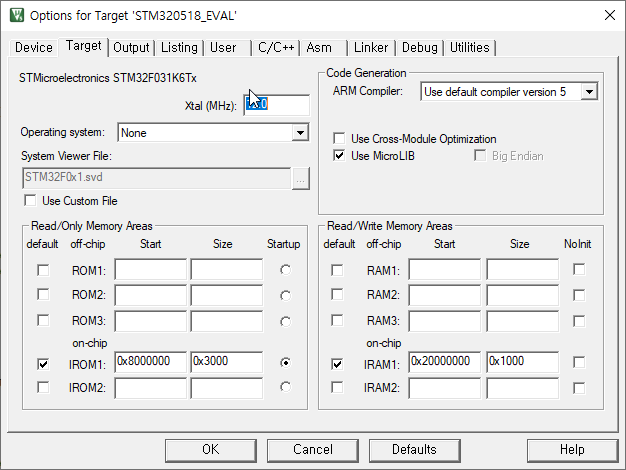The height and width of the screenshot is (470, 626).
Task: Select IROM1 Startup radio button
Action: click(x=285, y=363)
